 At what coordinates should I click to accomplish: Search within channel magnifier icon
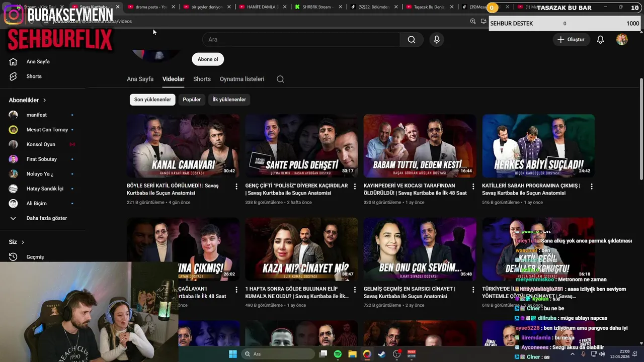[280, 79]
